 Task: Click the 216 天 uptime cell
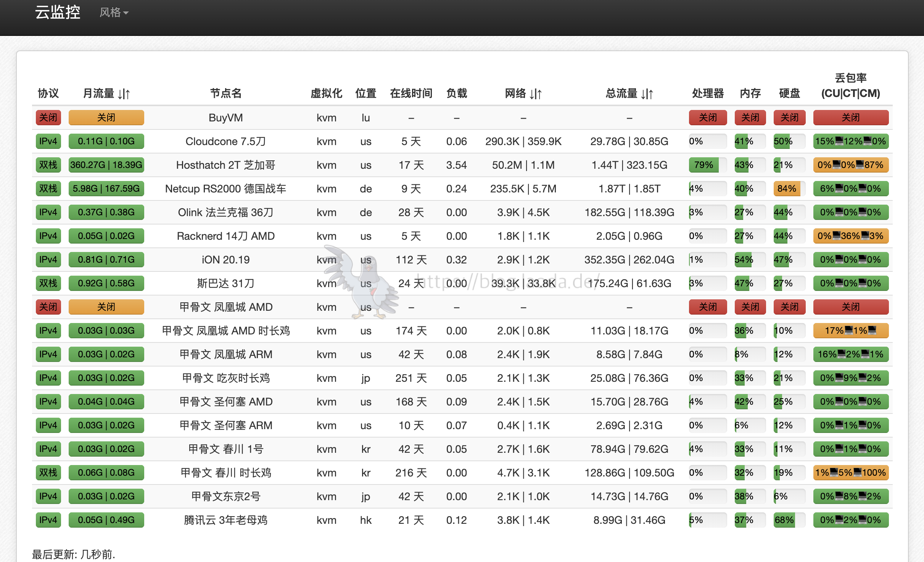coord(411,473)
